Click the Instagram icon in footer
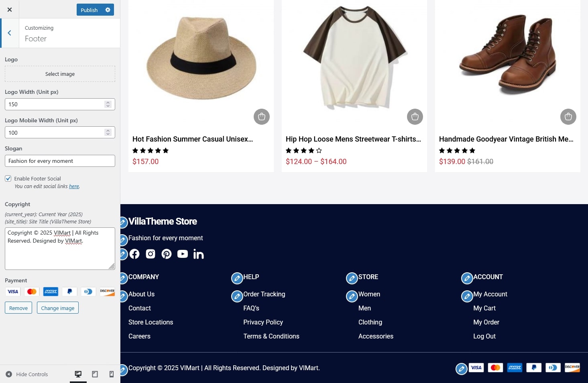Viewport: 588px width, 383px height. tap(151, 254)
